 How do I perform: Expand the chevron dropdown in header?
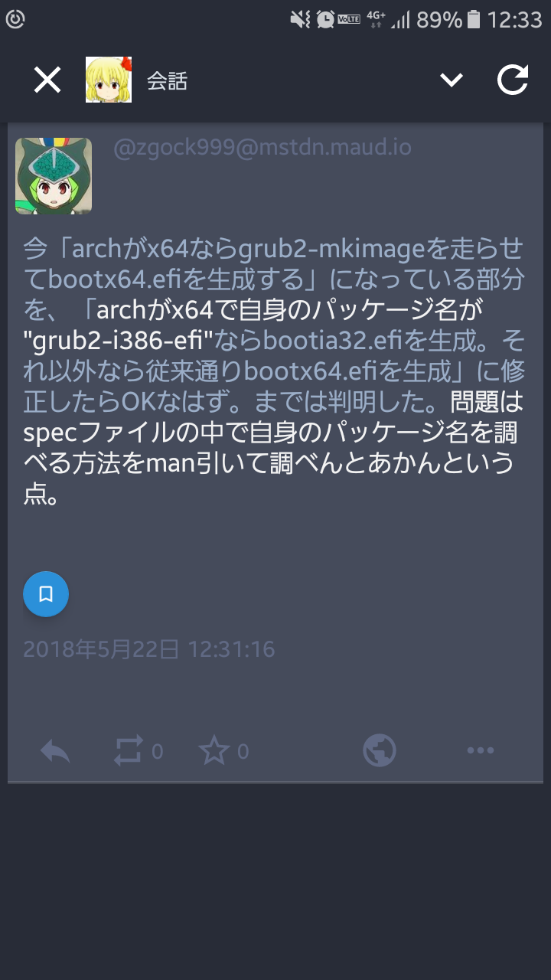click(452, 80)
